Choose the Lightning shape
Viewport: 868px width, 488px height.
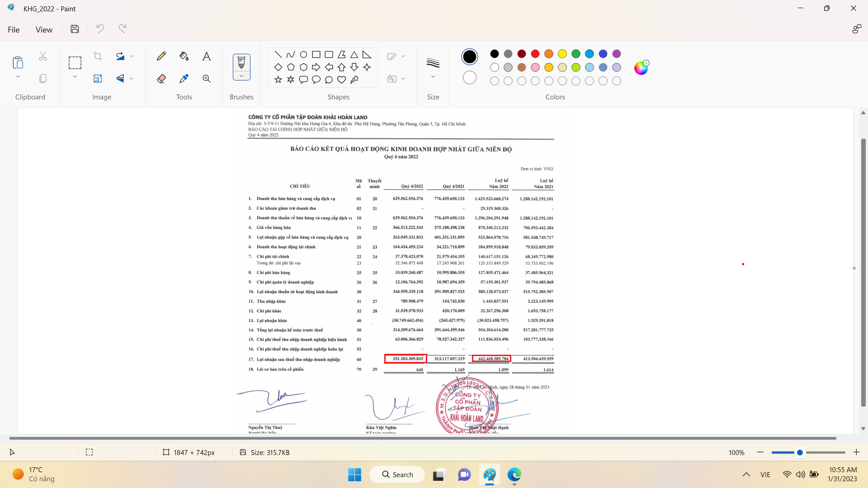tap(354, 80)
